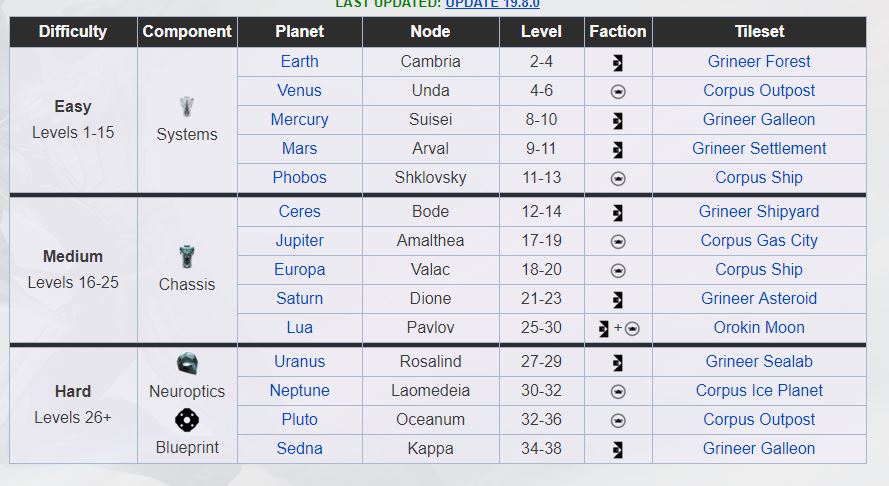889x486 pixels.
Task: Go to the Grineer Forest tileset page
Action: click(x=759, y=62)
